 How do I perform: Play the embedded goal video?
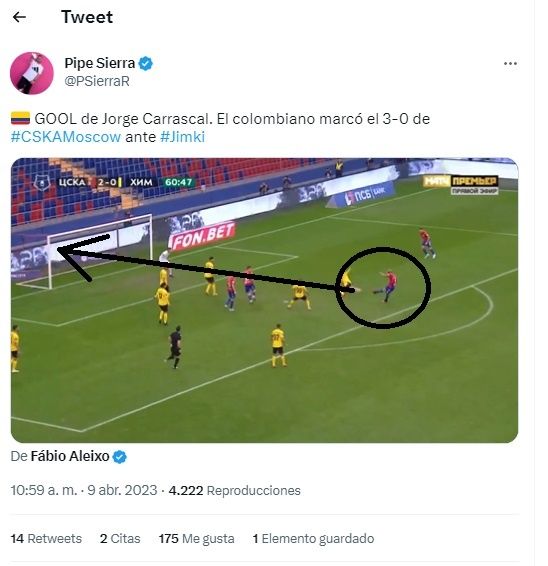pos(265,300)
